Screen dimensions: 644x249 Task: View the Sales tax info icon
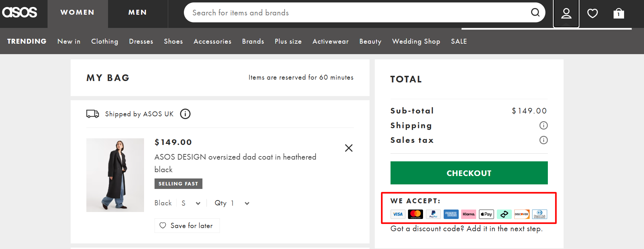click(x=543, y=140)
